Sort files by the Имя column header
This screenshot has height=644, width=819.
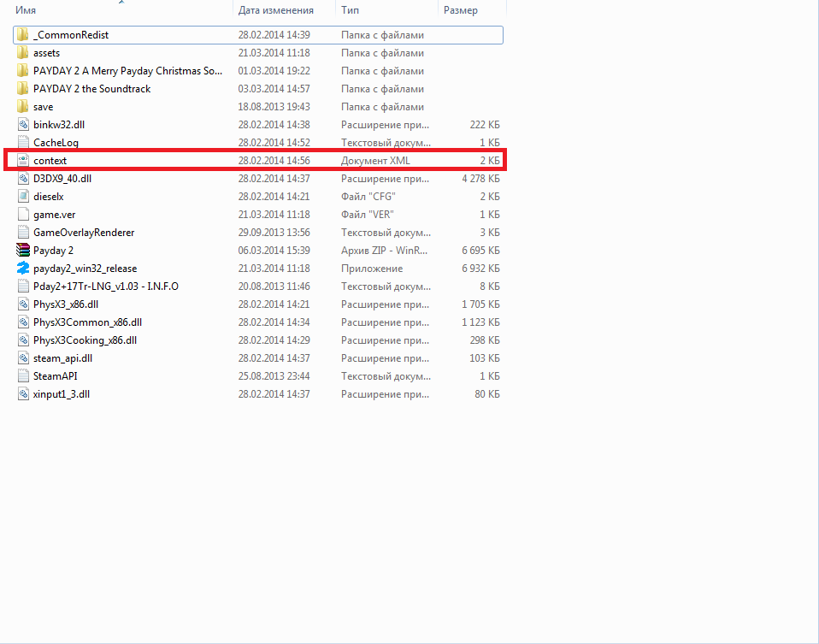26,10
